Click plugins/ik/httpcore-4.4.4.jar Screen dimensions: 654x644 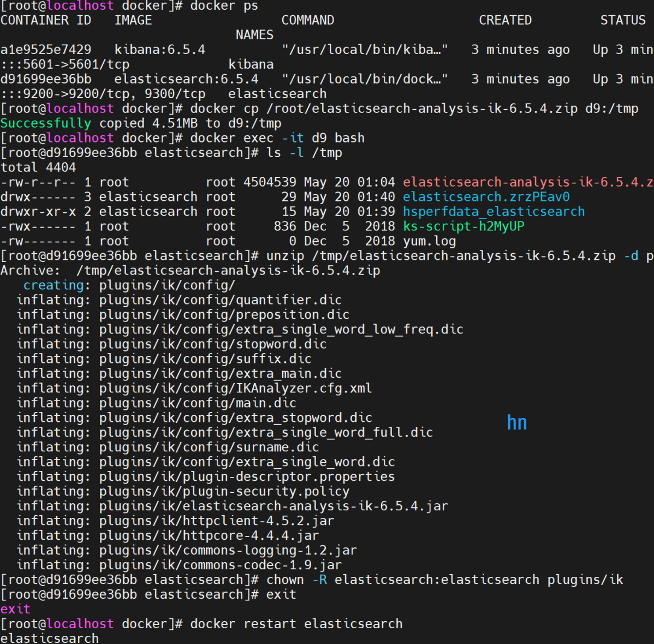(x=210, y=535)
